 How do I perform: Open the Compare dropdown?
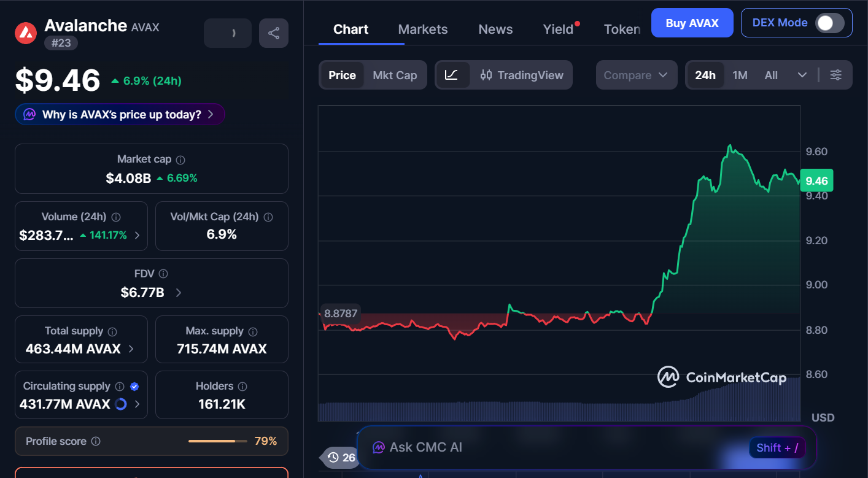(636, 75)
